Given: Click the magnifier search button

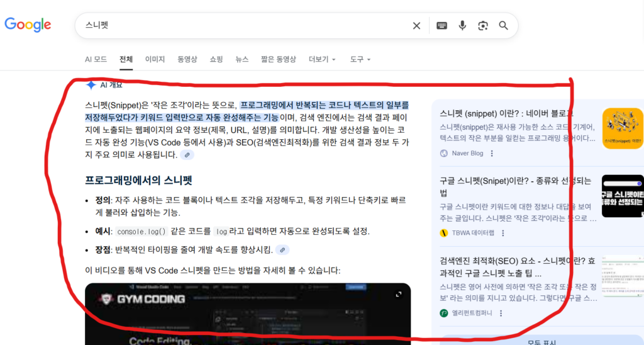Looking at the screenshot, I should click(504, 25).
